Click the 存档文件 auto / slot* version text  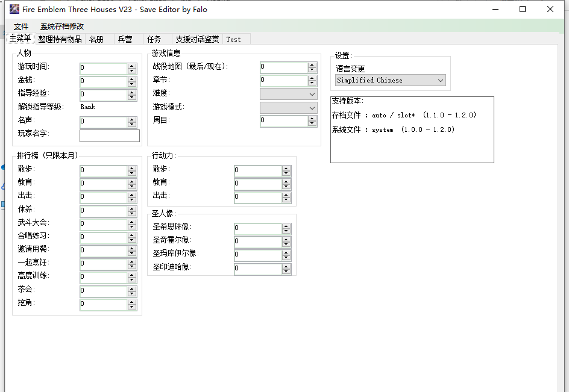click(x=404, y=116)
